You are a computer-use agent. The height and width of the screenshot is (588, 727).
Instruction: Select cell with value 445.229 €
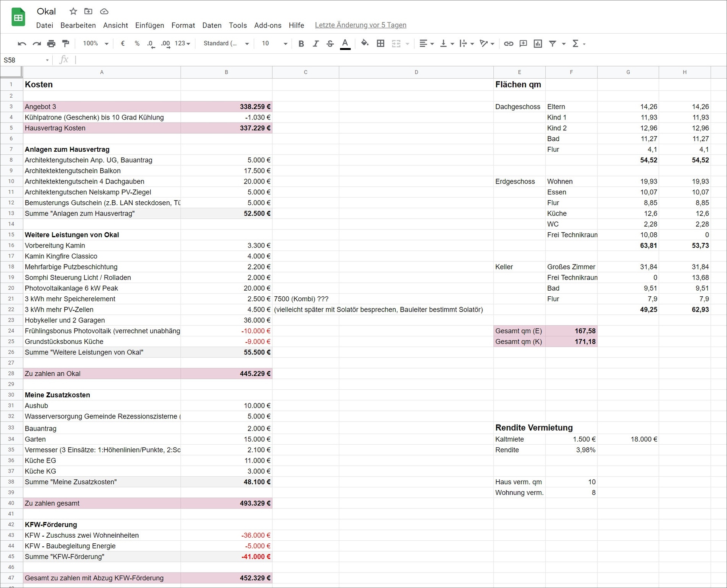tap(226, 373)
